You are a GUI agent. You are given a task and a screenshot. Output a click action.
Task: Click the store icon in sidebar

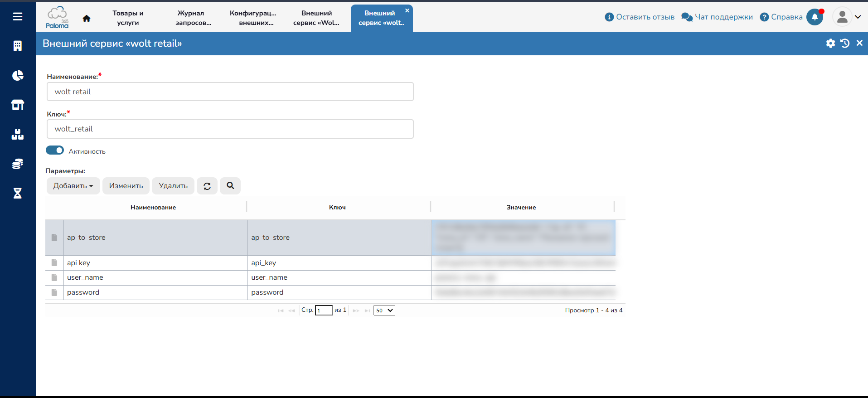pyautogui.click(x=18, y=105)
